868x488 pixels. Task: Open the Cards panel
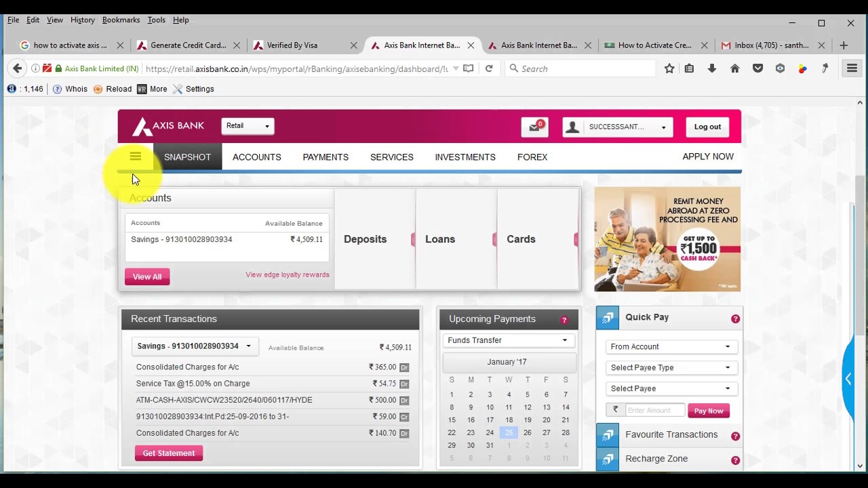point(537,239)
